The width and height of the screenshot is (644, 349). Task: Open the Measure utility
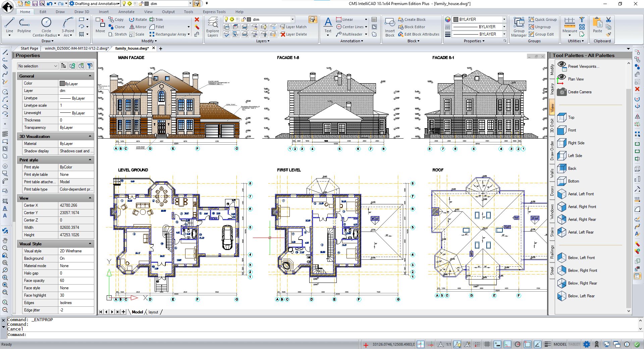pos(570,26)
